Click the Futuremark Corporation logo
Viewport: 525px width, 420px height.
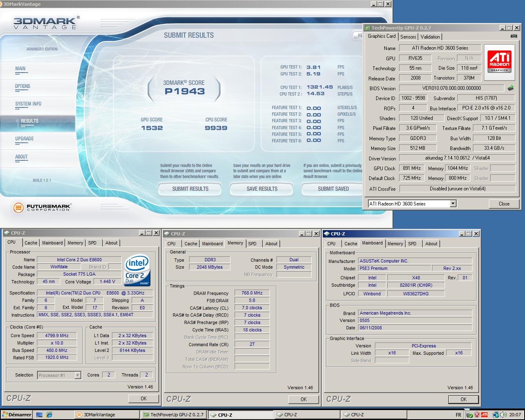click(41, 208)
